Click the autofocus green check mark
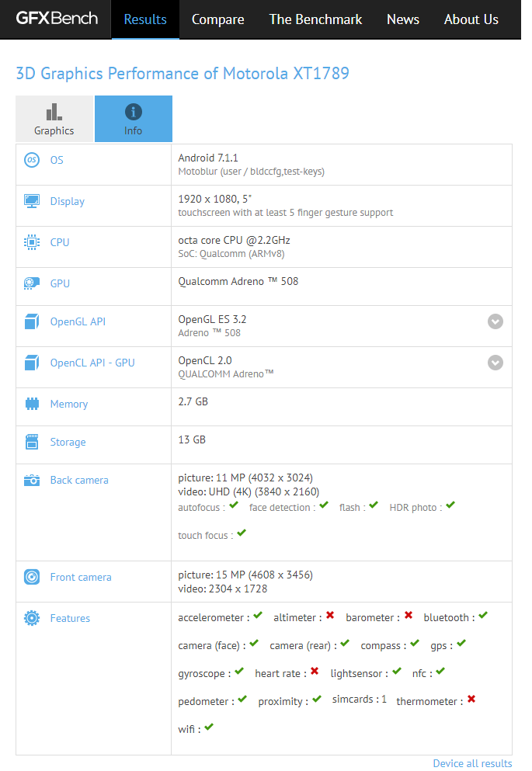532x771 pixels. pyautogui.click(x=234, y=505)
